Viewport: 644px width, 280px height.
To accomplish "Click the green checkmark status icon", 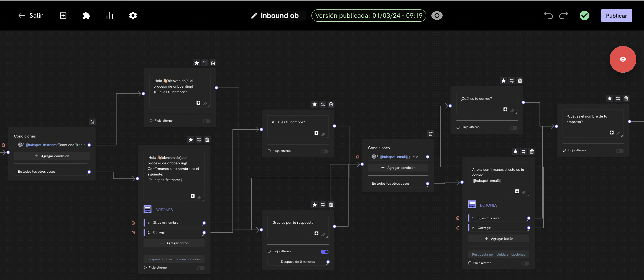I will (x=584, y=16).
